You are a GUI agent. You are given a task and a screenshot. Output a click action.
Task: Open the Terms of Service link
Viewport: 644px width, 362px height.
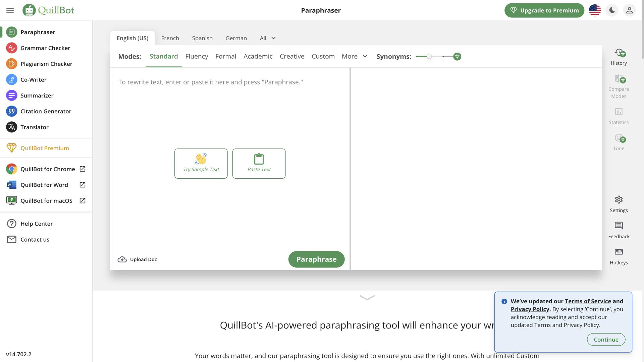click(x=588, y=301)
